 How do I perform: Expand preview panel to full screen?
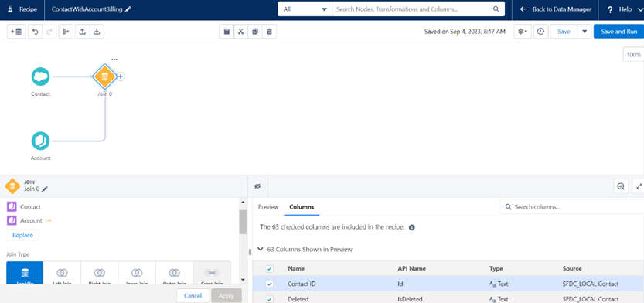click(x=639, y=186)
